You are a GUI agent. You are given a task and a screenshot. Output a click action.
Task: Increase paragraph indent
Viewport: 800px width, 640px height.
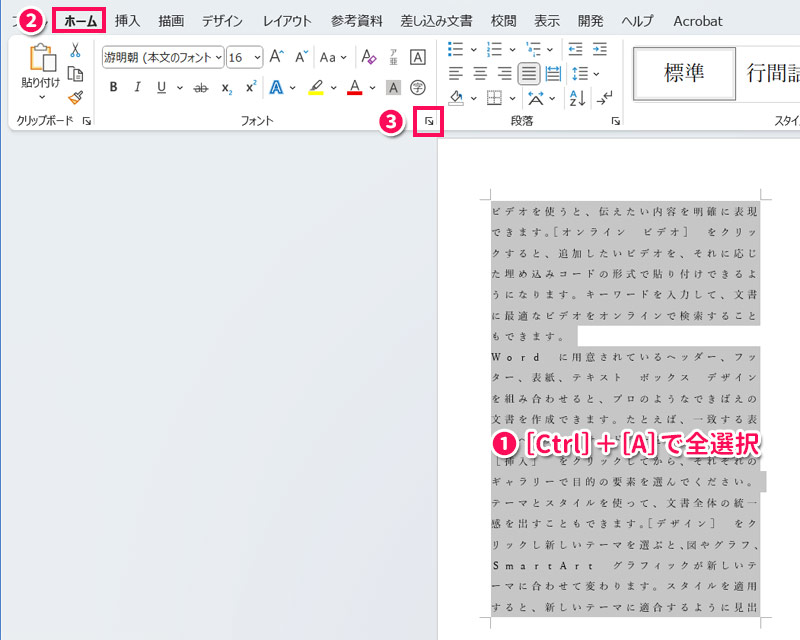(599, 49)
